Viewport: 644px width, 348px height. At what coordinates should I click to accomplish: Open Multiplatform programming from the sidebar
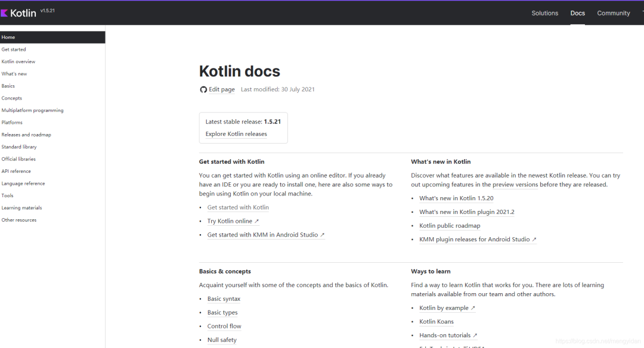[x=33, y=110]
